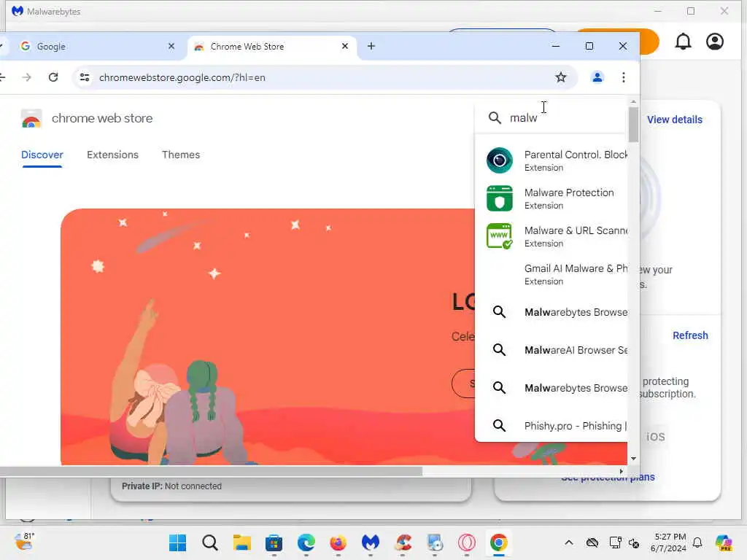
Task: Show hidden system tray icons chevron
Action: (x=569, y=542)
